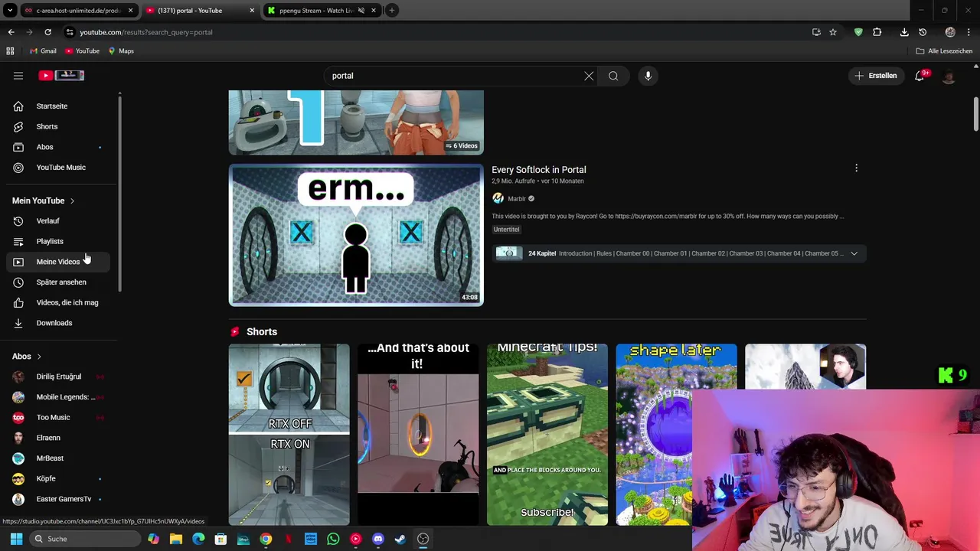Open the MrBeast channel subscription
The height and width of the screenshot is (551, 980).
pyautogui.click(x=58, y=458)
